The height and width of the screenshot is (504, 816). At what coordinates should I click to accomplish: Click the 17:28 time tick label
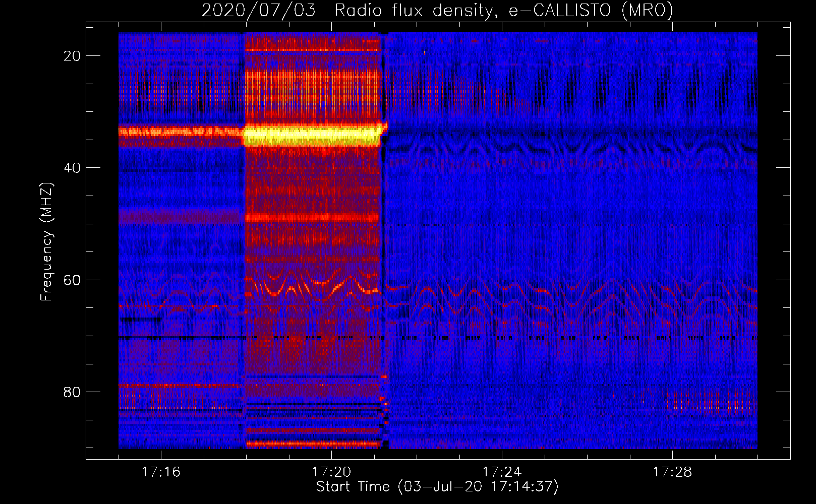point(672,472)
